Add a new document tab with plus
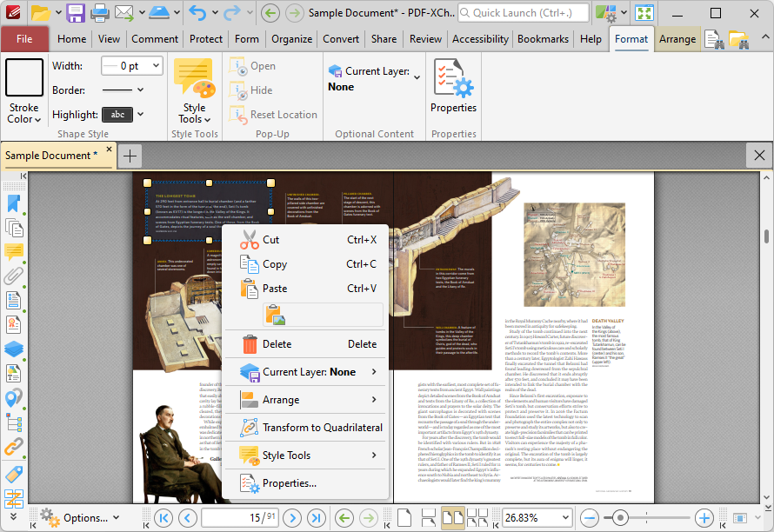This screenshot has height=532, width=774. (130, 156)
